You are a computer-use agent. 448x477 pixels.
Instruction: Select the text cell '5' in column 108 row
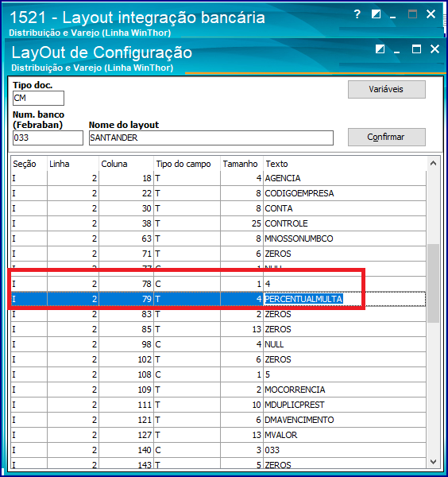(x=345, y=374)
